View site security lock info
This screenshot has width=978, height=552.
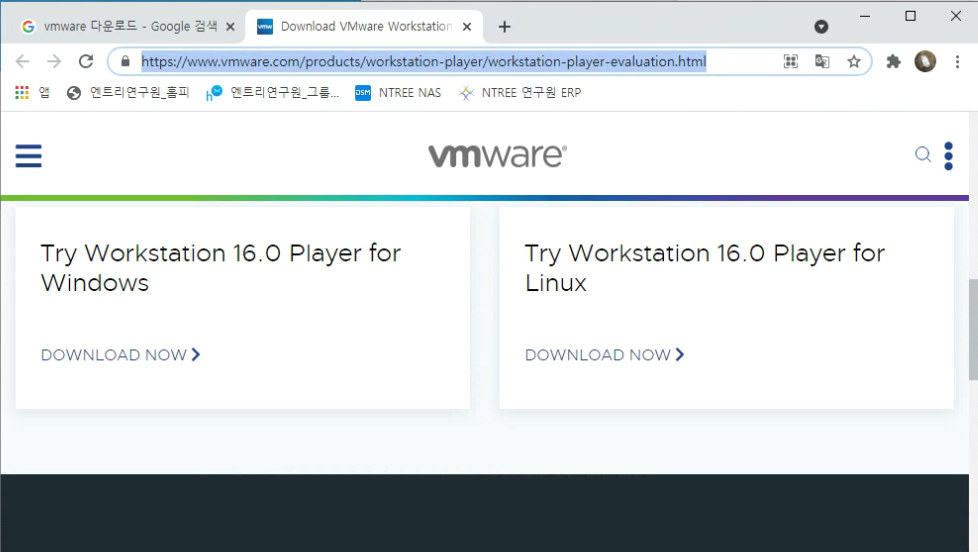coord(125,61)
